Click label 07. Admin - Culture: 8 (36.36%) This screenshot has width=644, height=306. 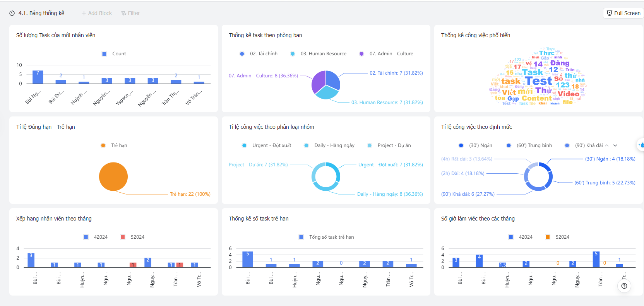263,76
